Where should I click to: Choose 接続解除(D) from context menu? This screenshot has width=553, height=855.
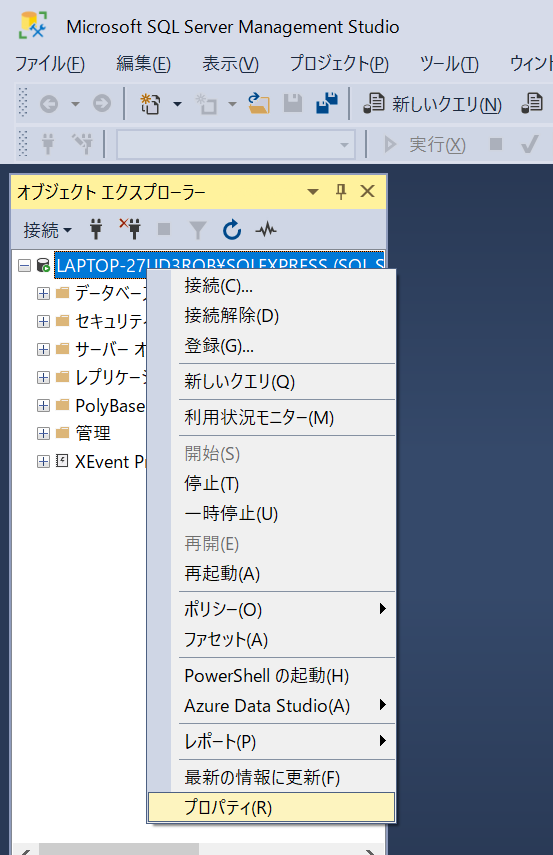272,316
